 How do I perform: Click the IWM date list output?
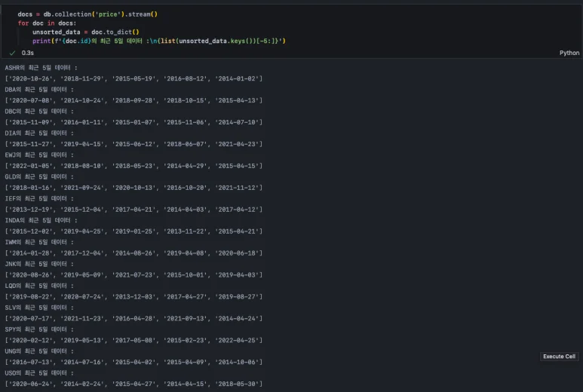coord(133,253)
